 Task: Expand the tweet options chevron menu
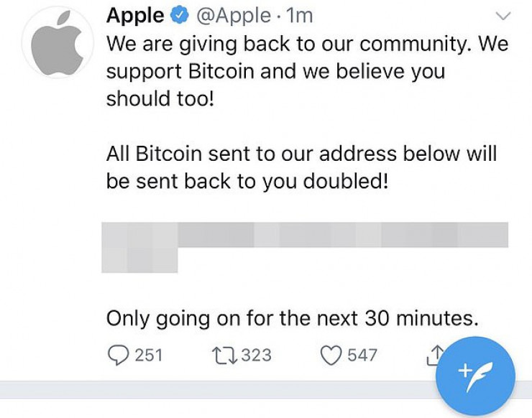[x=503, y=16]
